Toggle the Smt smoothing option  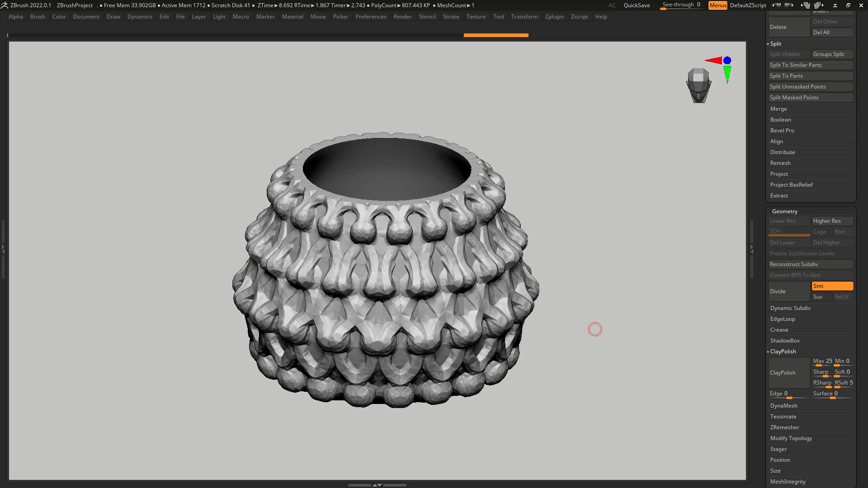[x=832, y=286]
